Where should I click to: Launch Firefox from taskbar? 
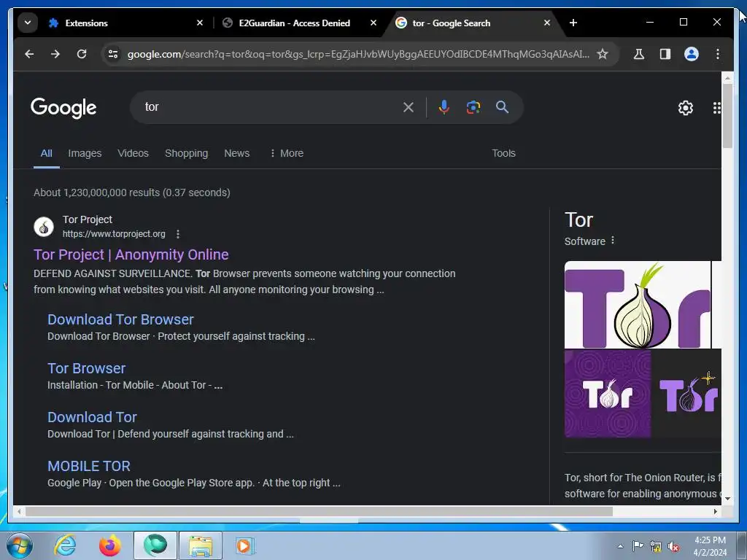pyautogui.click(x=110, y=545)
